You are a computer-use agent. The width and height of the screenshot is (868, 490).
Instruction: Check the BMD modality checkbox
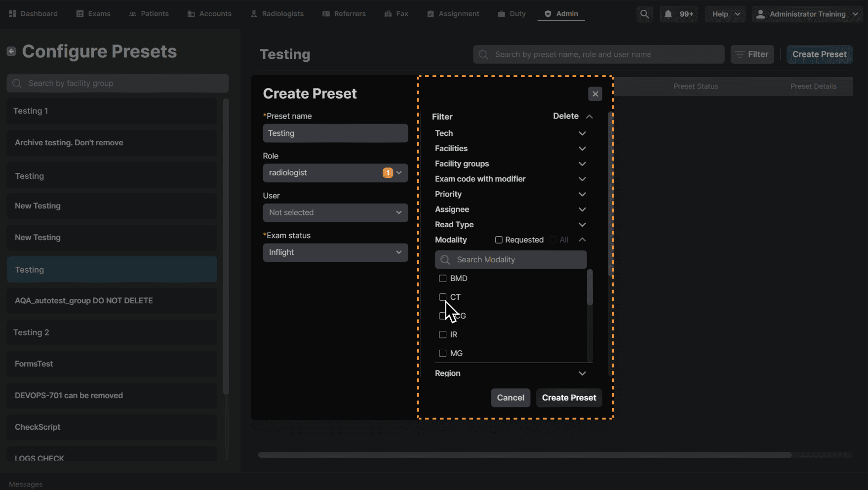(442, 279)
